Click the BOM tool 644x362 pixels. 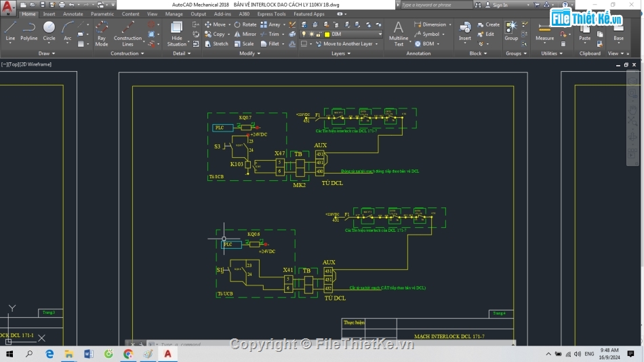coord(424,43)
